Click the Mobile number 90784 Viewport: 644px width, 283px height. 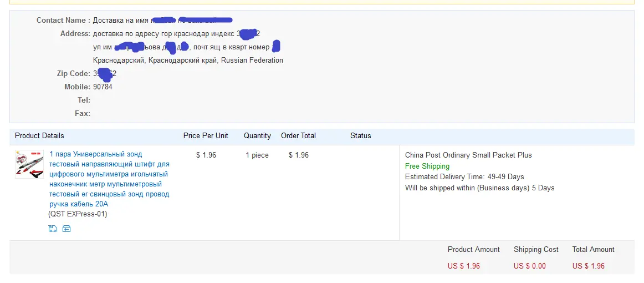click(103, 87)
